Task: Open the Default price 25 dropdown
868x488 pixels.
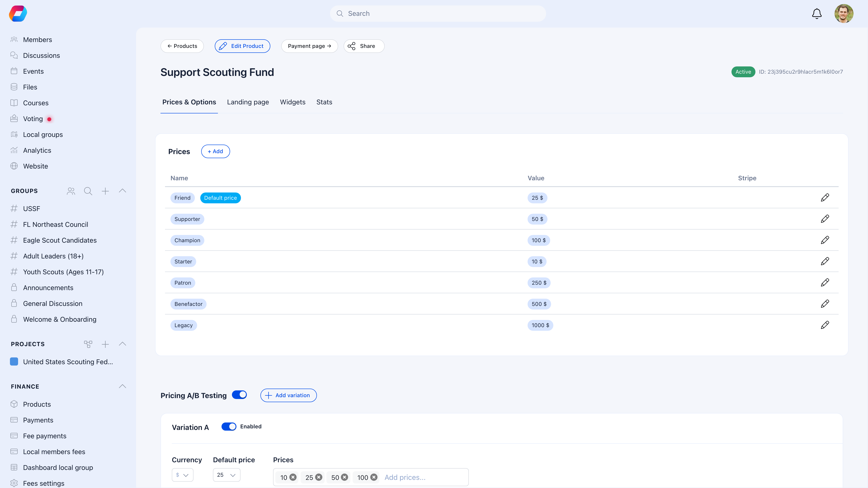Action: (226, 475)
